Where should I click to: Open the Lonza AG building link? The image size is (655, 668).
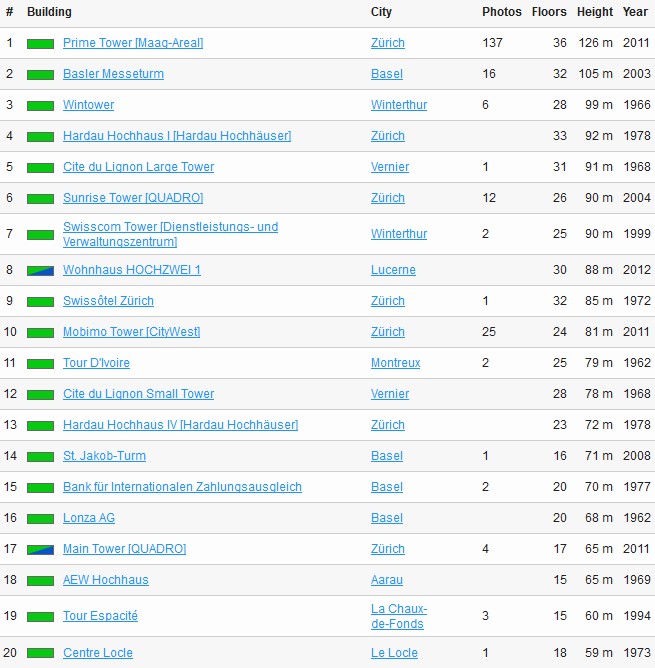coord(89,518)
